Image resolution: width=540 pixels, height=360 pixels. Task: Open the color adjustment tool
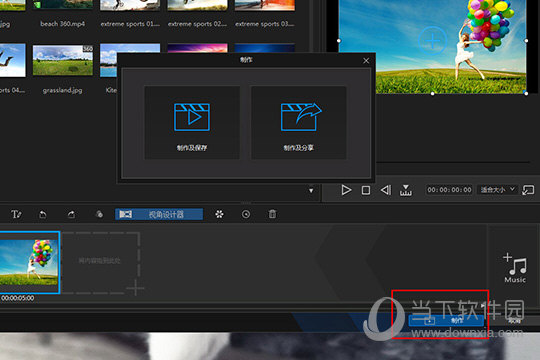[99, 214]
